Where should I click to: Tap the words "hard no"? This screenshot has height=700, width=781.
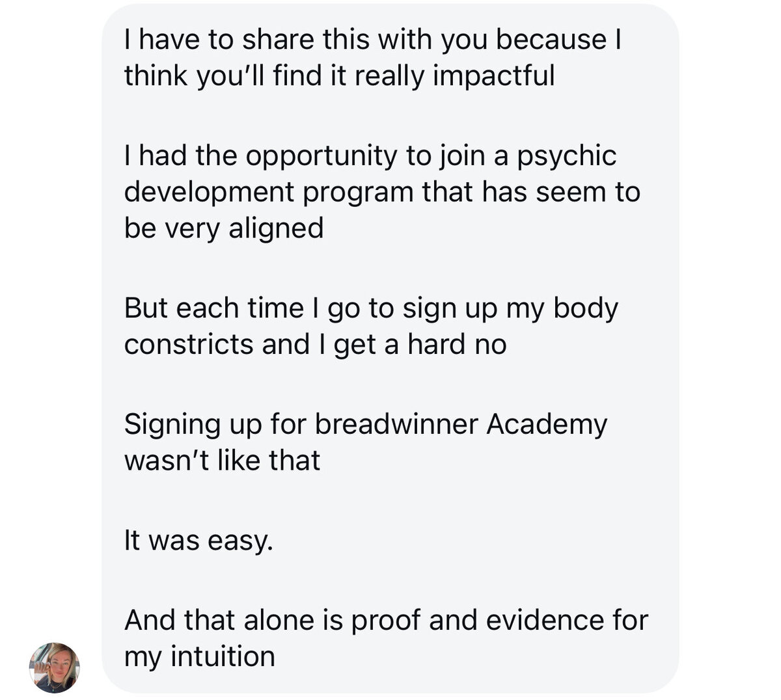tap(457, 344)
